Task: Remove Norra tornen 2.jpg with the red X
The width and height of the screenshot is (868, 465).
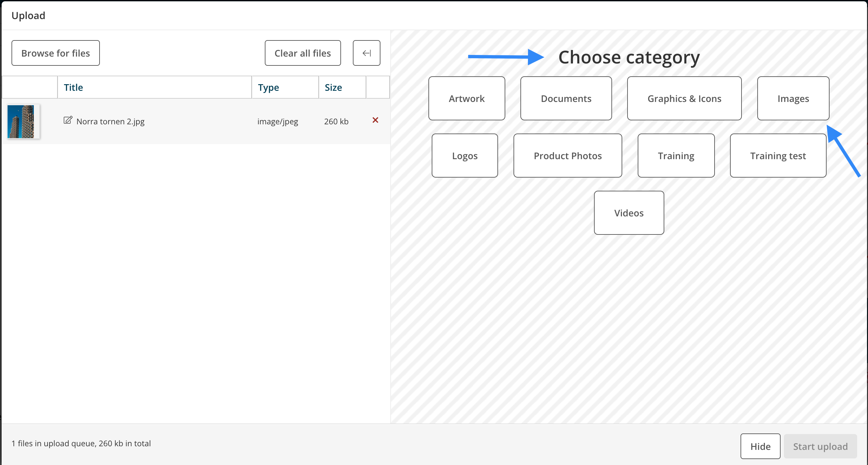Action: tap(376, 120)
